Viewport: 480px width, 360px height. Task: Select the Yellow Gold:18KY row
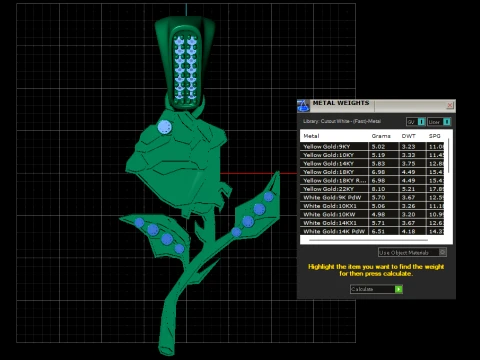tap(372, 172)
